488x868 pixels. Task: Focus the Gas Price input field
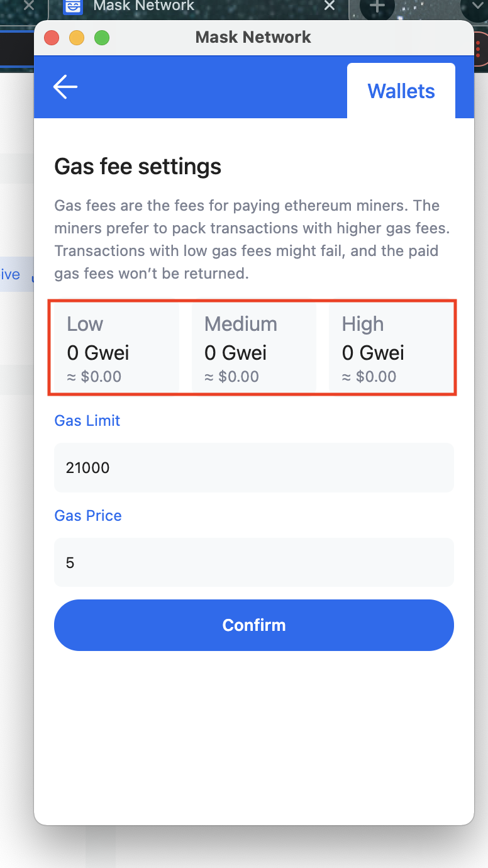253,562
